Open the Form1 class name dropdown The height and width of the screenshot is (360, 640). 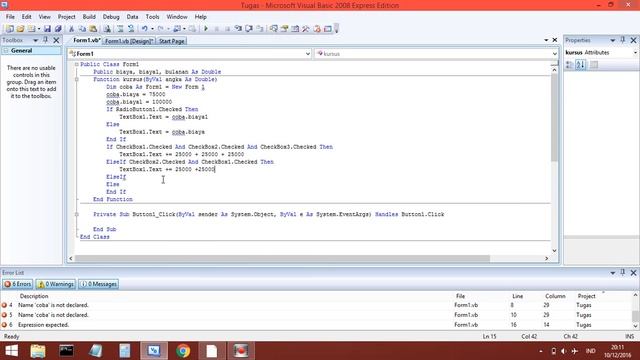point(307,54)
